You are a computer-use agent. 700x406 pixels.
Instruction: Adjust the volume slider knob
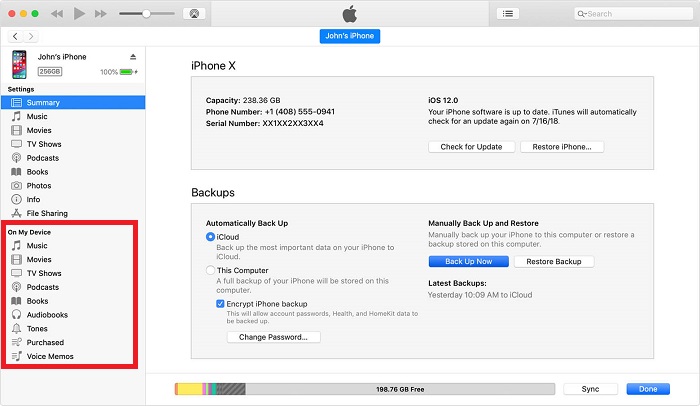tap(146, 14)
